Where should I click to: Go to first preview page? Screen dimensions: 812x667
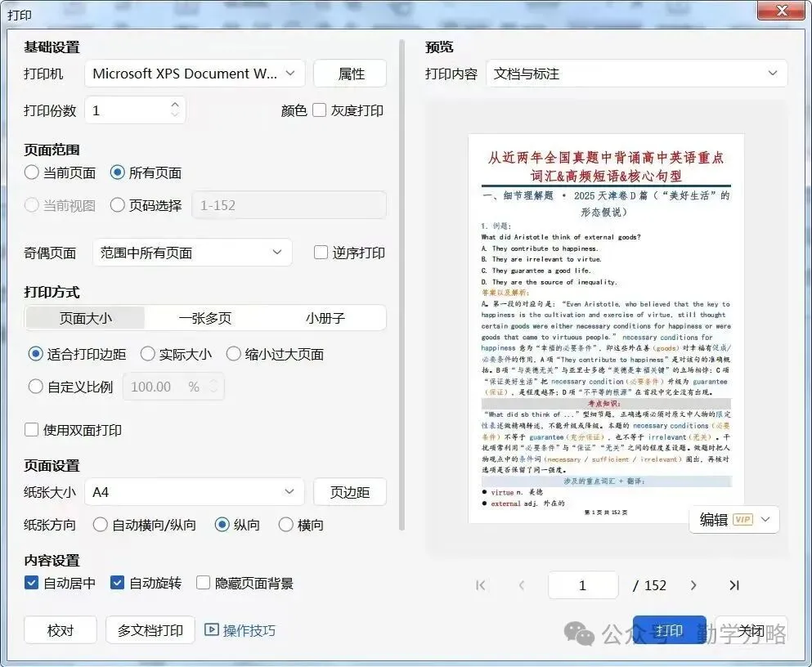480,585
